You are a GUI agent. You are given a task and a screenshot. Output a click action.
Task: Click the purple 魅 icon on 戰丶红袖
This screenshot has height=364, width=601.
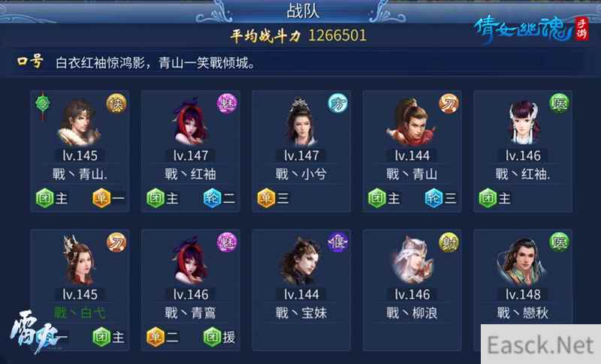(228, 104)
